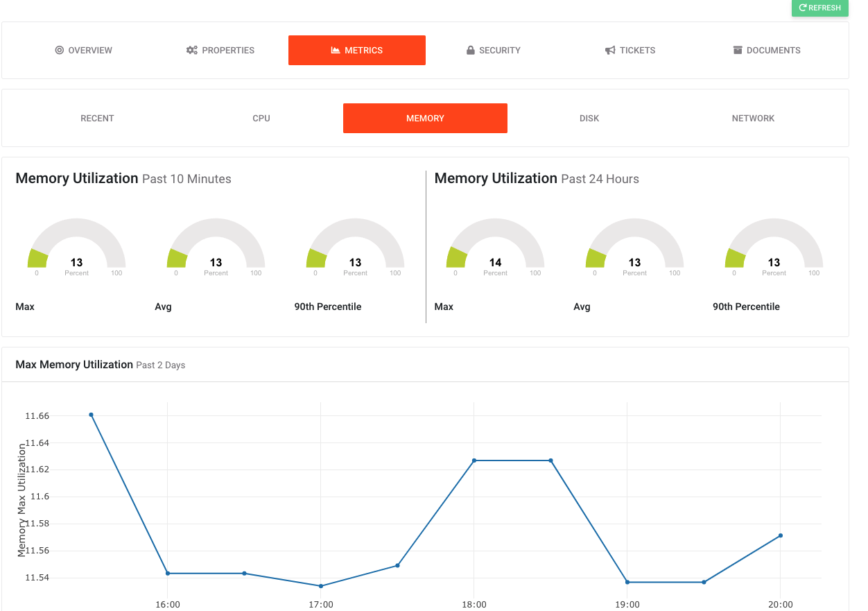Click the Properties gears icon
This screenshot has width=868, height=611.
(x=192, y=51)
